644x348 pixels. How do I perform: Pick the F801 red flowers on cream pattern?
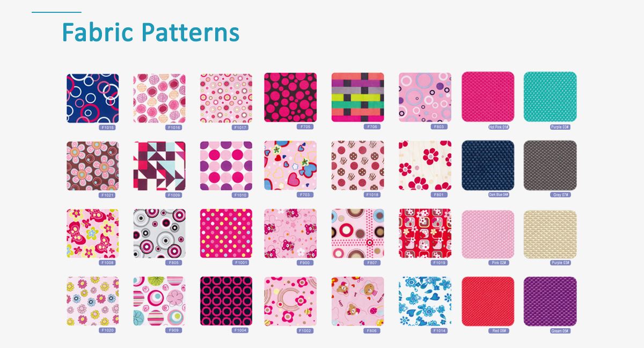425,166
